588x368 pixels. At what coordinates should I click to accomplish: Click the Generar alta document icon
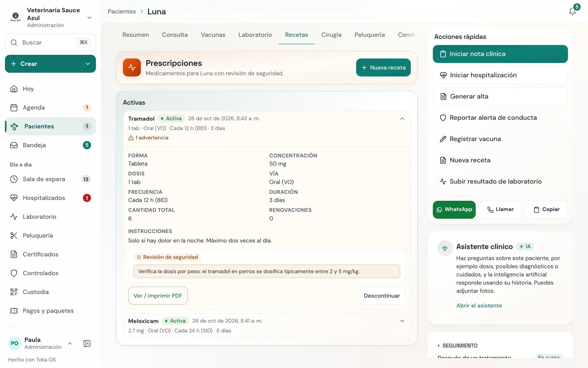(x=443, y=97)
